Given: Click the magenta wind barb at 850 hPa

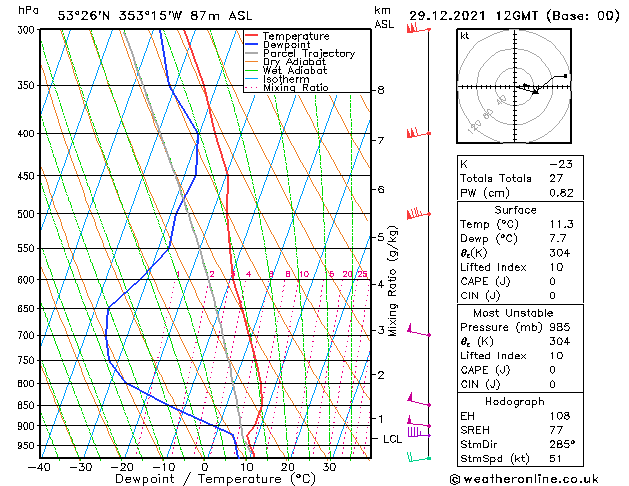Looking at the screenshot, I should (418, 401).
